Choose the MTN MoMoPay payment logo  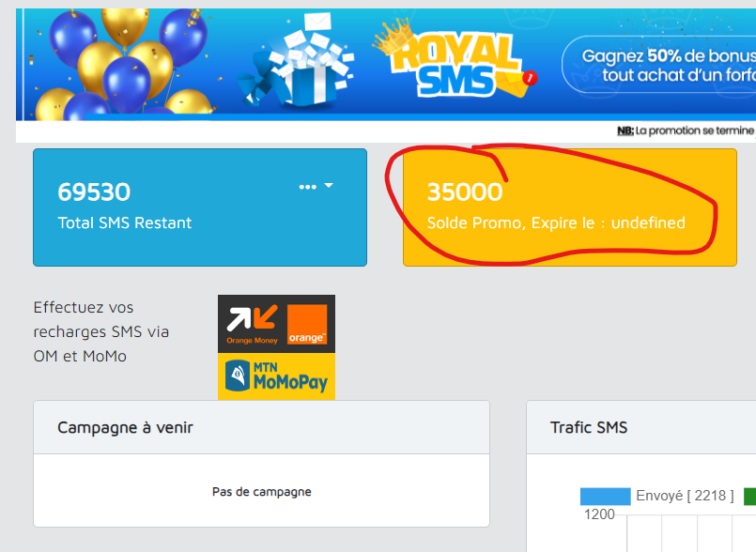click(276, 376)
